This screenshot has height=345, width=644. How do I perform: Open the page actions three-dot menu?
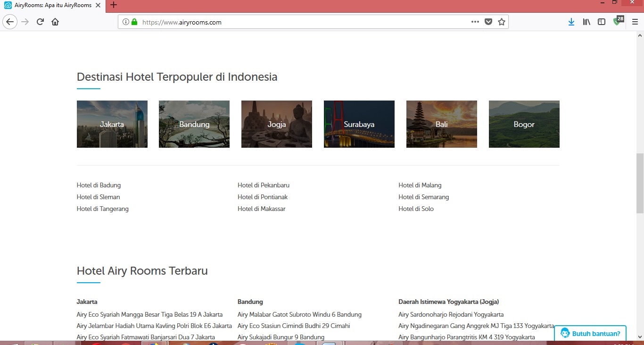point(475,22)
